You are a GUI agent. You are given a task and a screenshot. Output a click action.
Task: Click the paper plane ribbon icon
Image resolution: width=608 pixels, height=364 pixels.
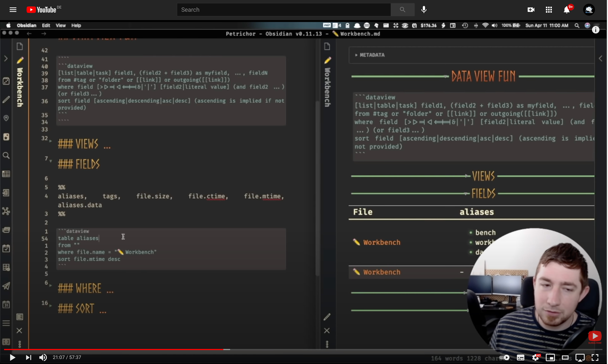tap(6, 286)
